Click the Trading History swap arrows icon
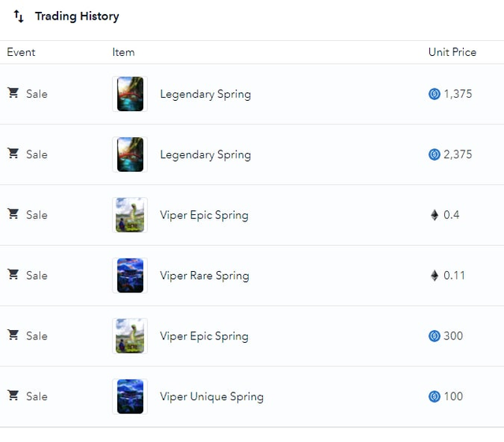Image resolution: width=504 pixels, height=442 pixels. [x=19, y=16]
